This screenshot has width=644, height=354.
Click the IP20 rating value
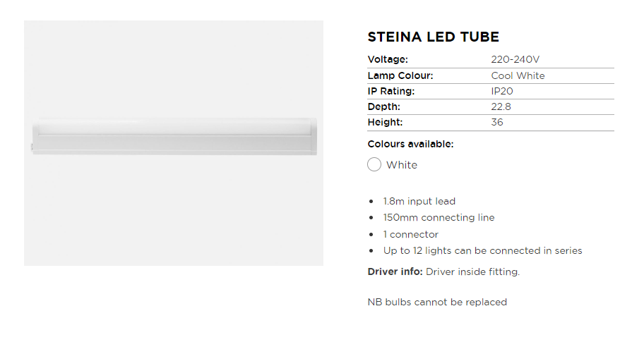point(503,91)
